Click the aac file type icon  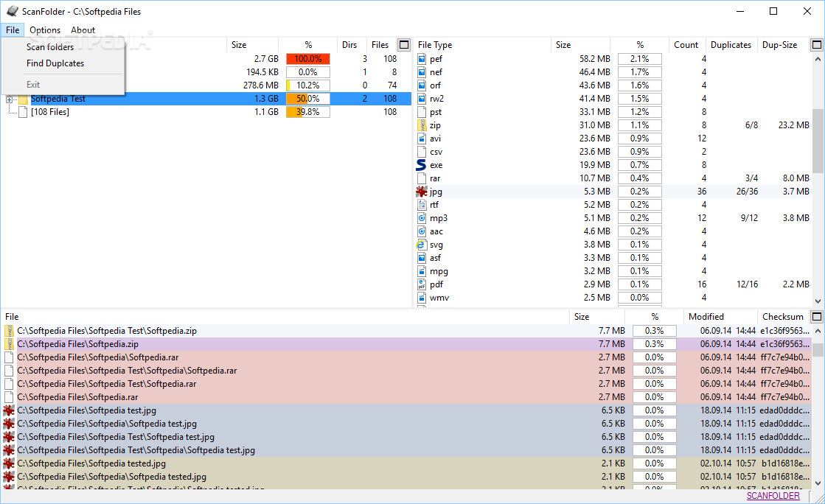click(422, 231)
